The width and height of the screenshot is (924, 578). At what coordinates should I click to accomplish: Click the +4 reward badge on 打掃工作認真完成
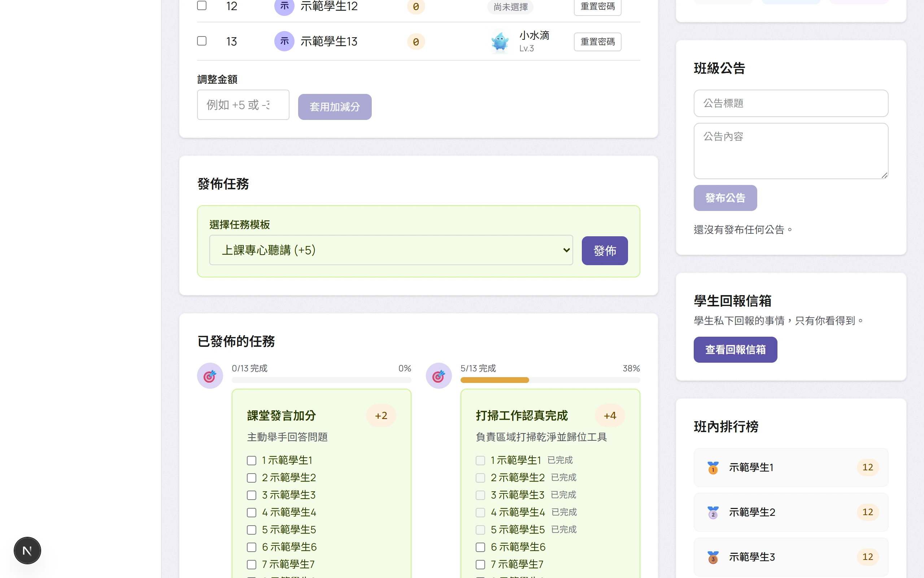click(x=610, y=415)
